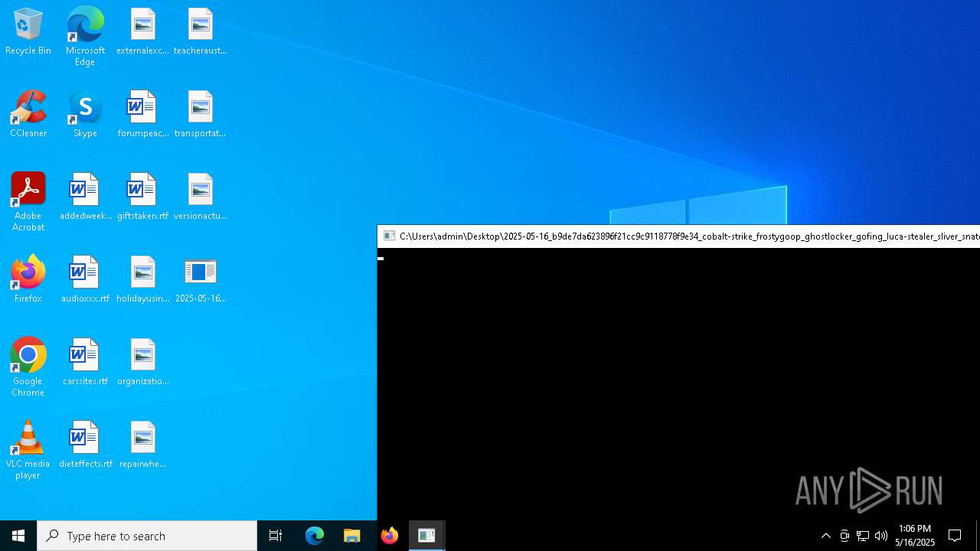The image size is (980, 551).
Task: Select the transportat... image file
Action: coord(200,115)
